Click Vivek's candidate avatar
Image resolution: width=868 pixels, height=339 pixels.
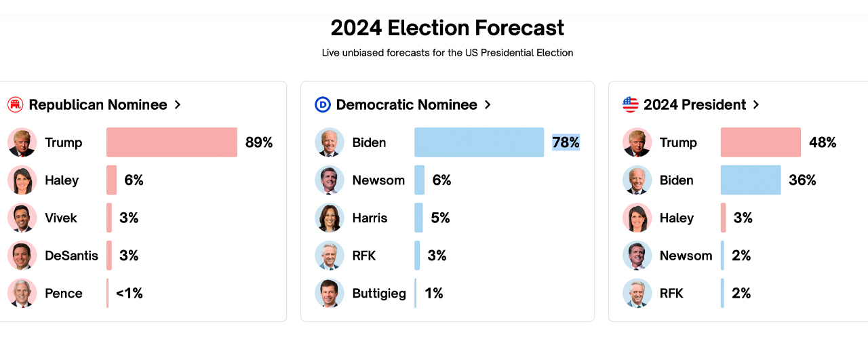coord(22,218)
